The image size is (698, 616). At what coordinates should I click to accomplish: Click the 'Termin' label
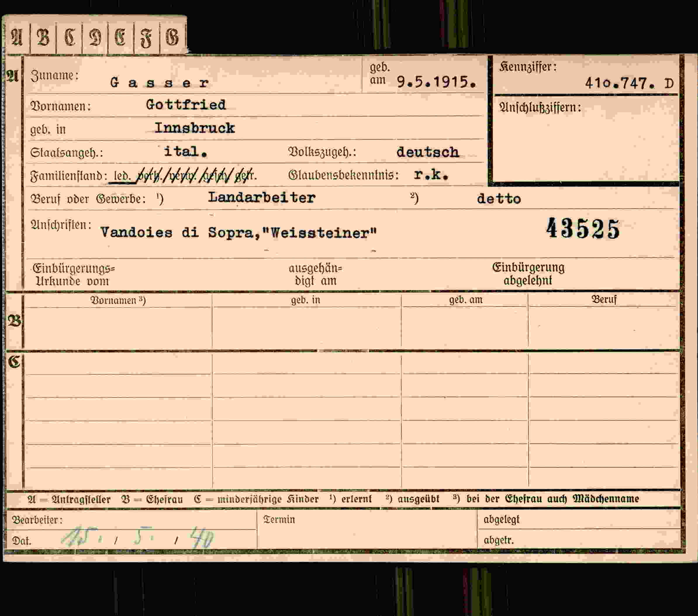(279, 520)
